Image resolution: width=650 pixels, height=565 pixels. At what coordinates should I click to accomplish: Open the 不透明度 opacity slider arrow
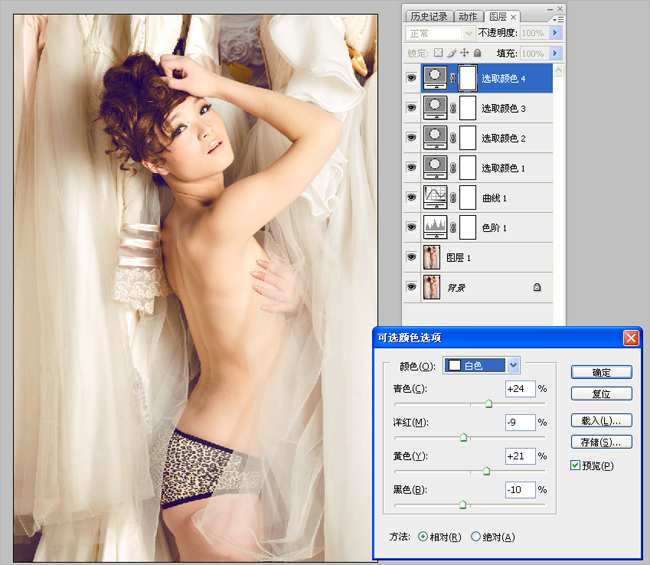pyautogui.click(x=555, y=32)
